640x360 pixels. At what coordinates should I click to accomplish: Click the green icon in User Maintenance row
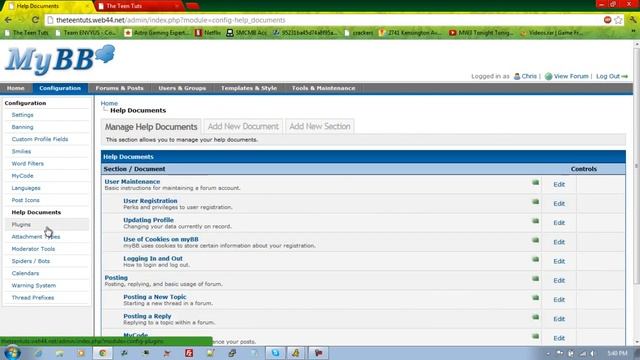point(536,182)
